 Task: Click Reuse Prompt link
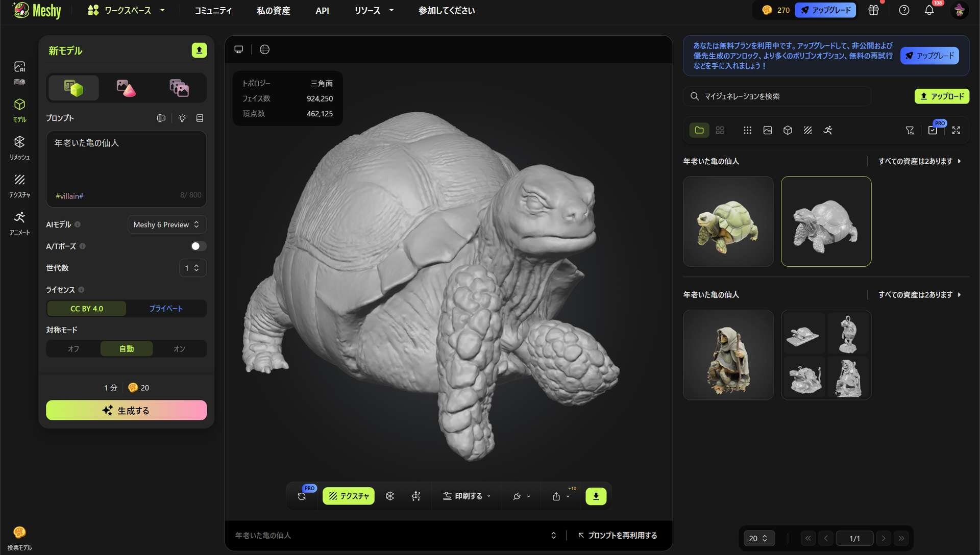point(618,536)
